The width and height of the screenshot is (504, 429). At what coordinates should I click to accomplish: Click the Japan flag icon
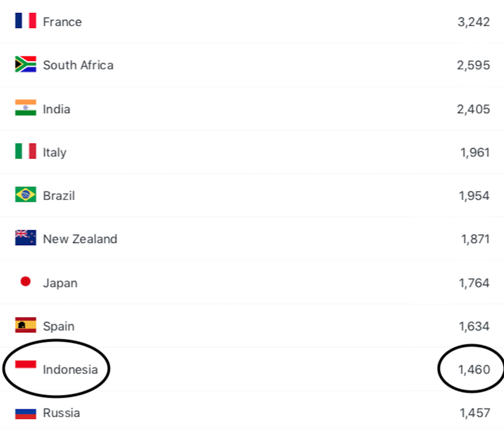[25, 282]
